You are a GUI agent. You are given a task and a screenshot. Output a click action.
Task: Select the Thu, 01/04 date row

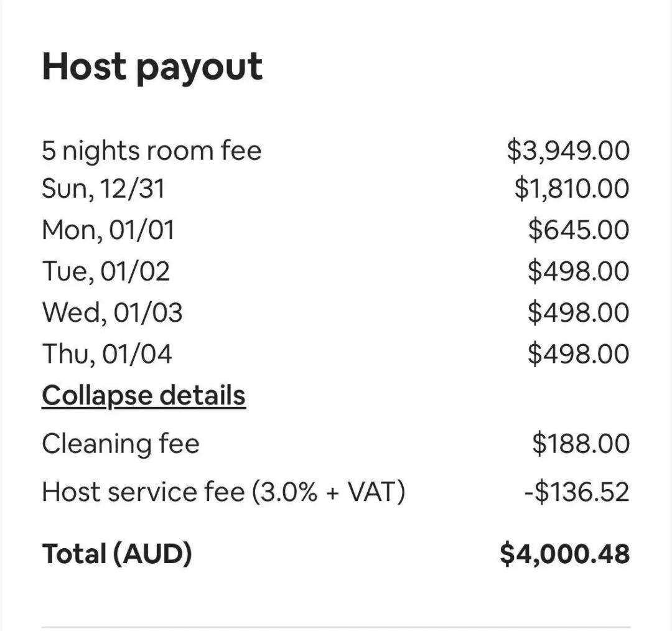pos(107,354)
